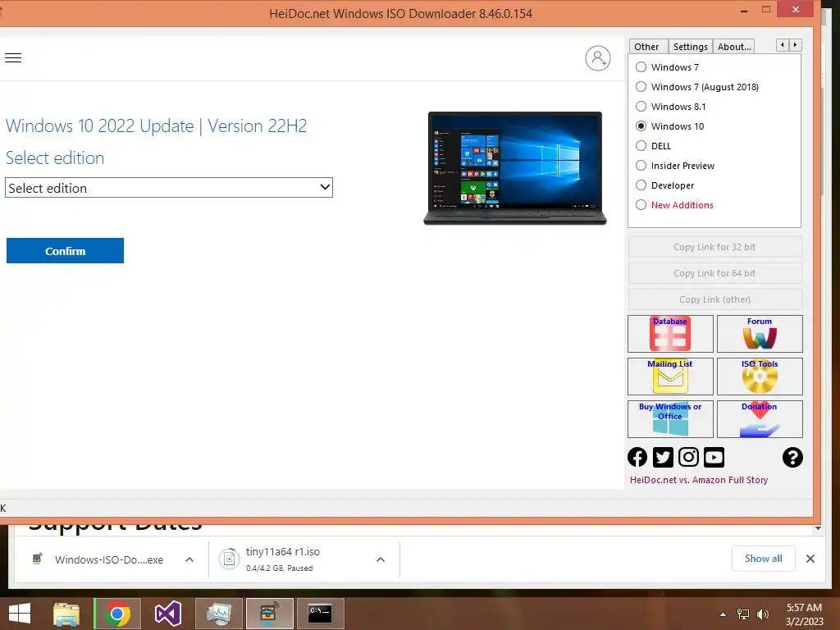Screen dimensions: 840x630
Task: Open the Donation tile
Action: pyautogui.click(x=760, y=419)
